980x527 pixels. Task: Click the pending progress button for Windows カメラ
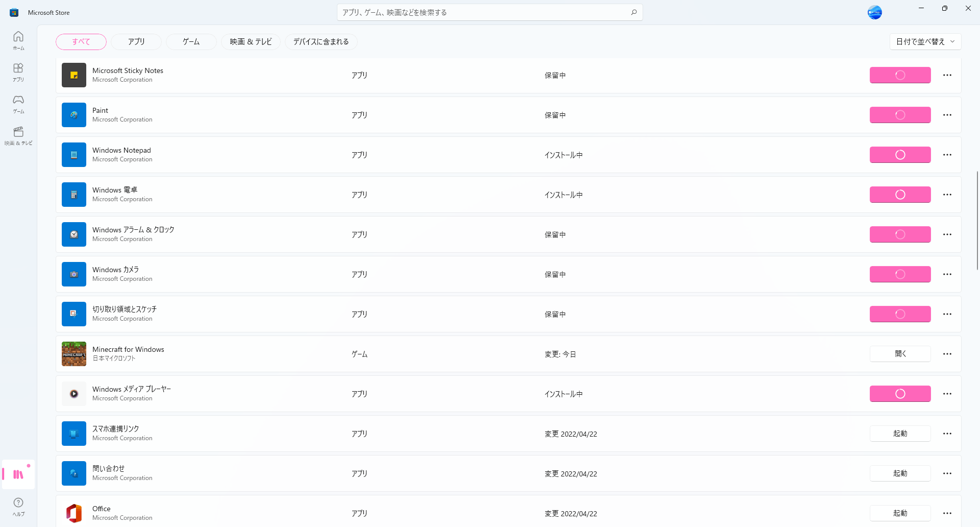900,274
